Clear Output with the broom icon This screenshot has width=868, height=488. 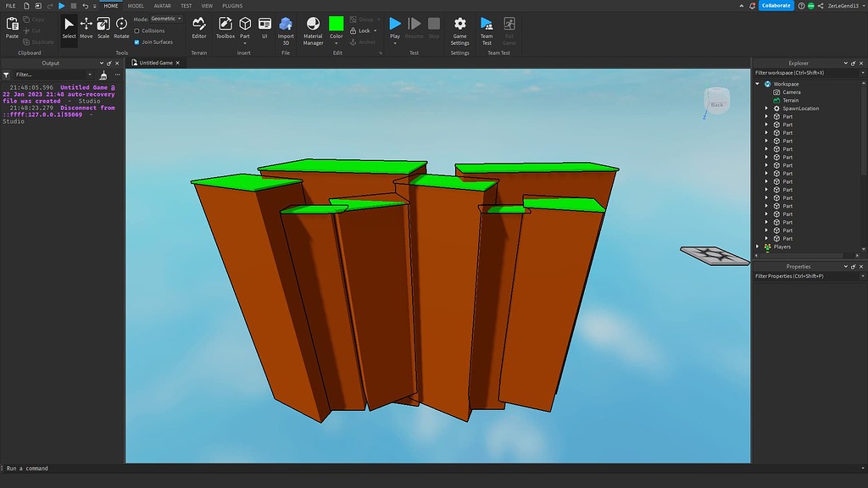click(x=103, y=75)
